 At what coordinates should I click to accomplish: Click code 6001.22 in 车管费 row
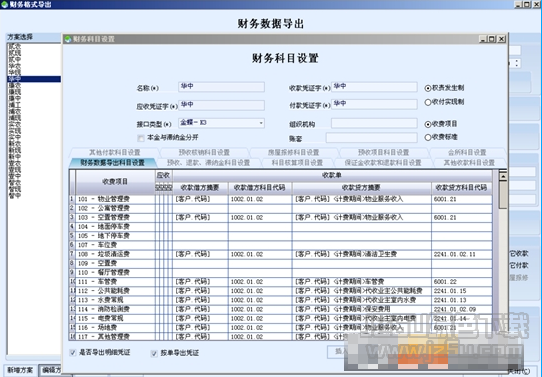pos(445,282)
